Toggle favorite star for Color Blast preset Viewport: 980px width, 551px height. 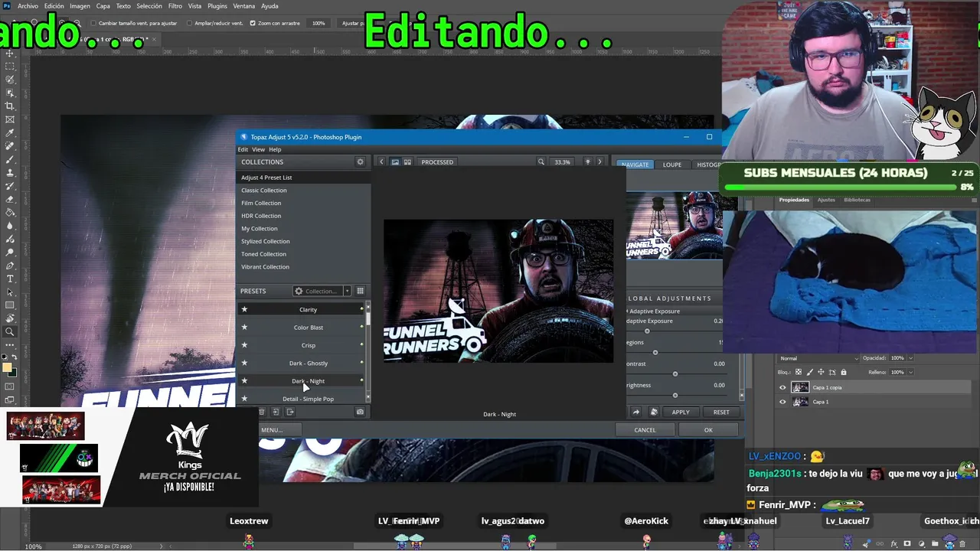click(x=244, y=328)
